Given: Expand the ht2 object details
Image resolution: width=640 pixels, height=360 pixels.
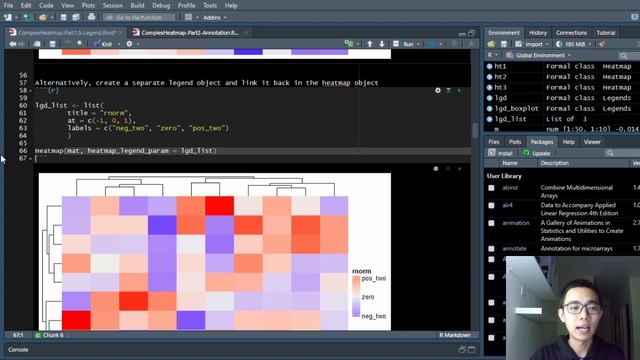Looking at the screenshot, I should click(x=489, y=77).
